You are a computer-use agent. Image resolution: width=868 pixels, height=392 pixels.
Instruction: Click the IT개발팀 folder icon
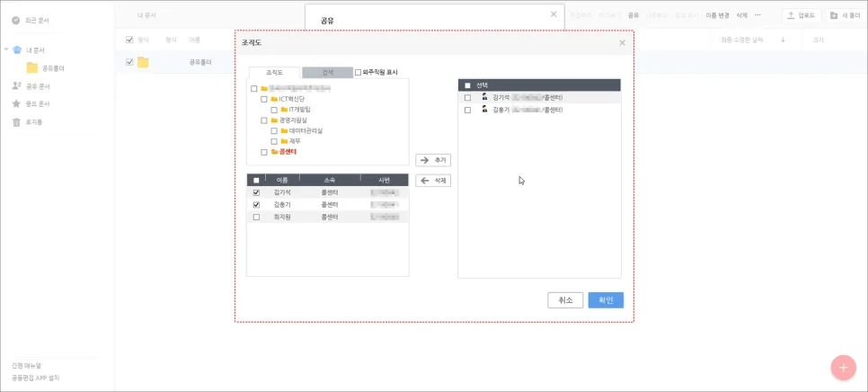point(284,110)
